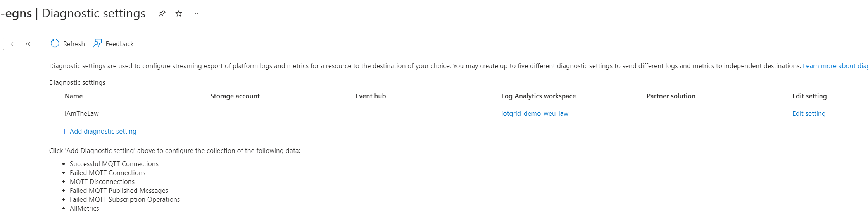868x218 pixels.
Task: Click the Feedback person icon
Action: click(97, 43)
